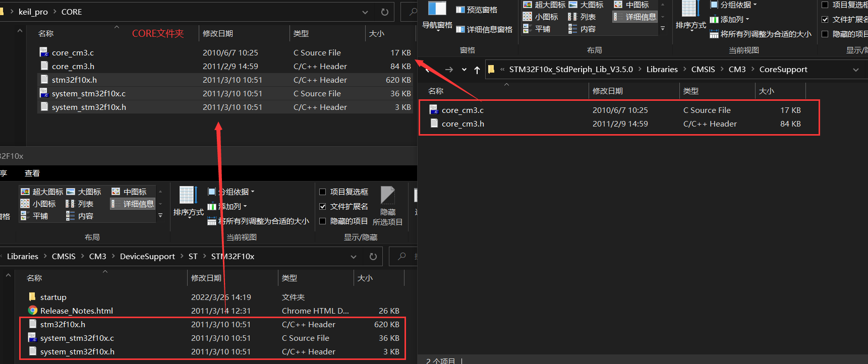Toggle Details pane (详细信息窗格) in CoreSupport window
868x364 pixels.
(x=484, y=29)
